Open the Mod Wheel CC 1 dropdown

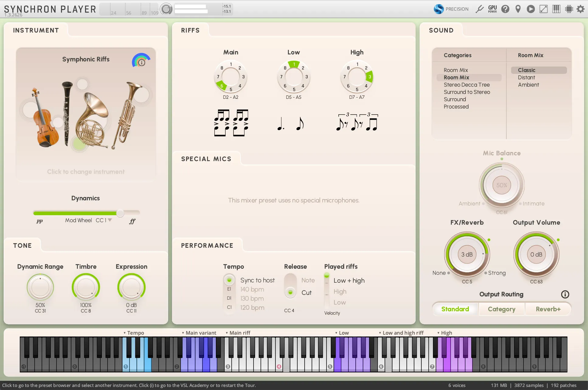click(x=110, y=220)
